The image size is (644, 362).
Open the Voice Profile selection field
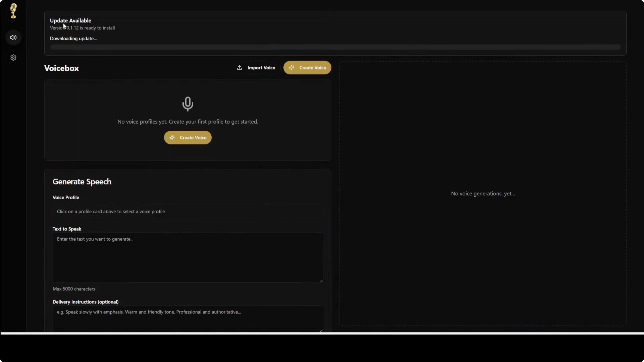[x=187, y=212]
